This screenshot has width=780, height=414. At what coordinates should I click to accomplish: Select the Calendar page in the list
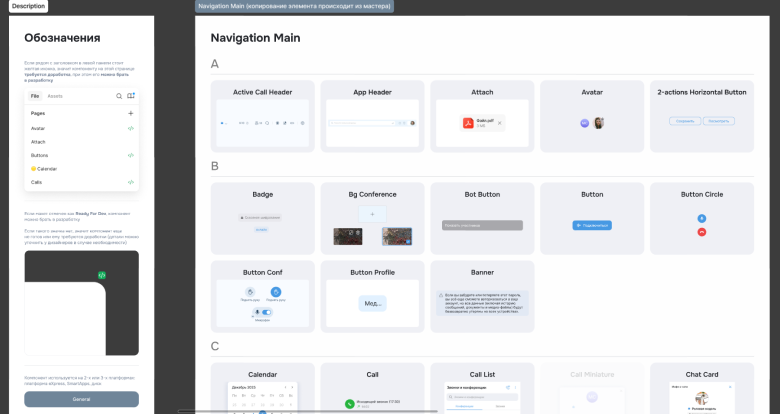pos(46,169)
